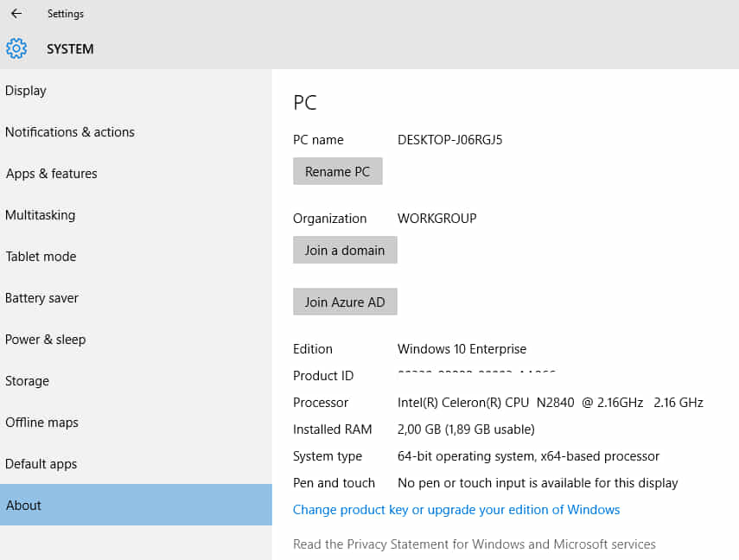Image resolution: width=739 pixels, height=560 pixels.
Task: Open Apps & features section
Action: click(x=51, y=174)
